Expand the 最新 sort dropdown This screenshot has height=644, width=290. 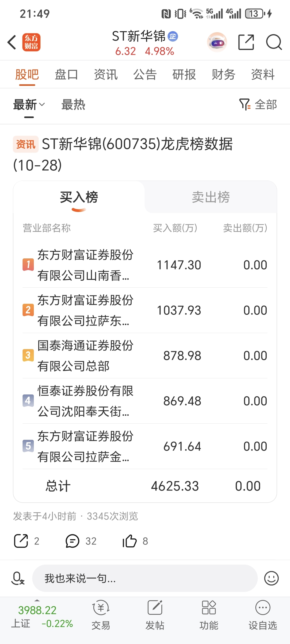click(x=29, y=105)
